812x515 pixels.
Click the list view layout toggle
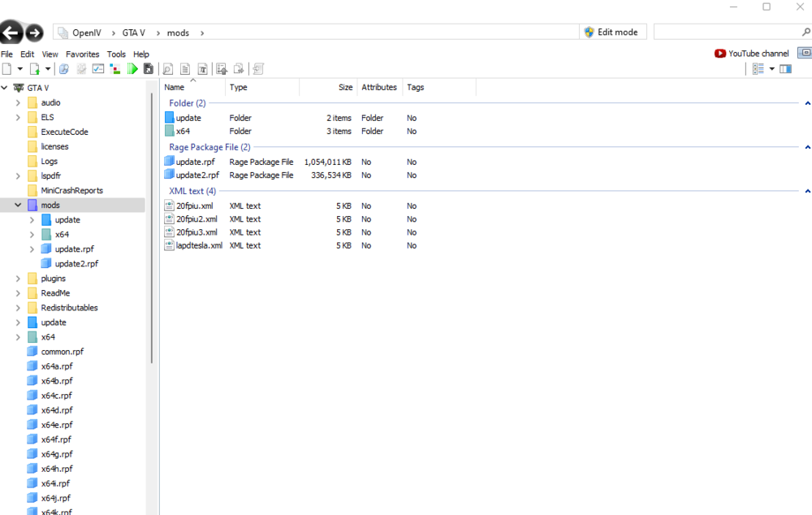[760, 68]
